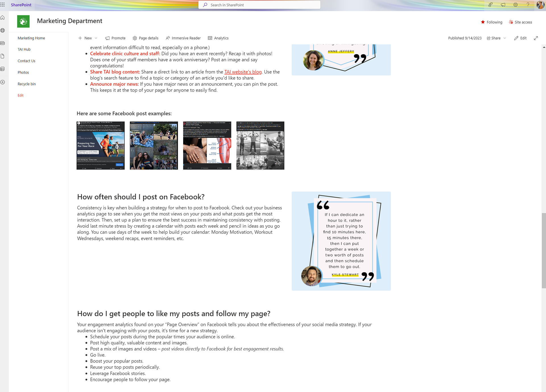Expand the New dropdown chevron

click(x=96, y=38)
